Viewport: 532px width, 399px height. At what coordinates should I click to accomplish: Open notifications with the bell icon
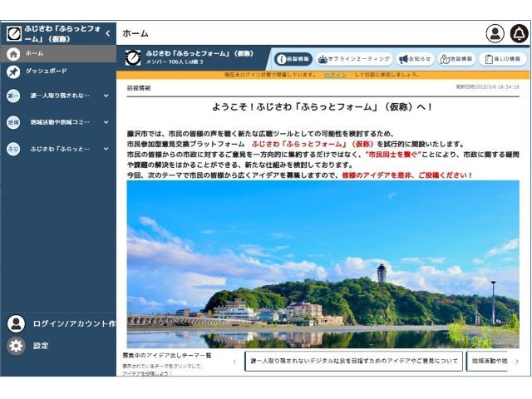click(x=519, y=33)
